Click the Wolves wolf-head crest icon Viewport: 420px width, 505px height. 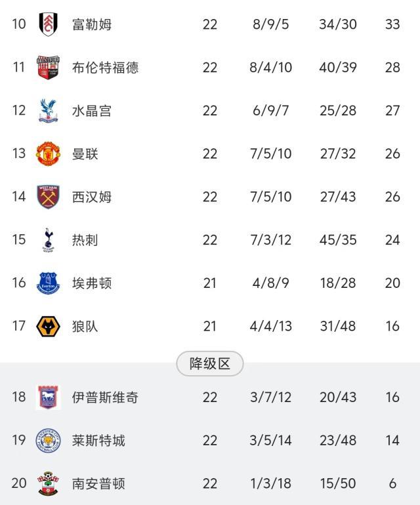tap(48, 326)
